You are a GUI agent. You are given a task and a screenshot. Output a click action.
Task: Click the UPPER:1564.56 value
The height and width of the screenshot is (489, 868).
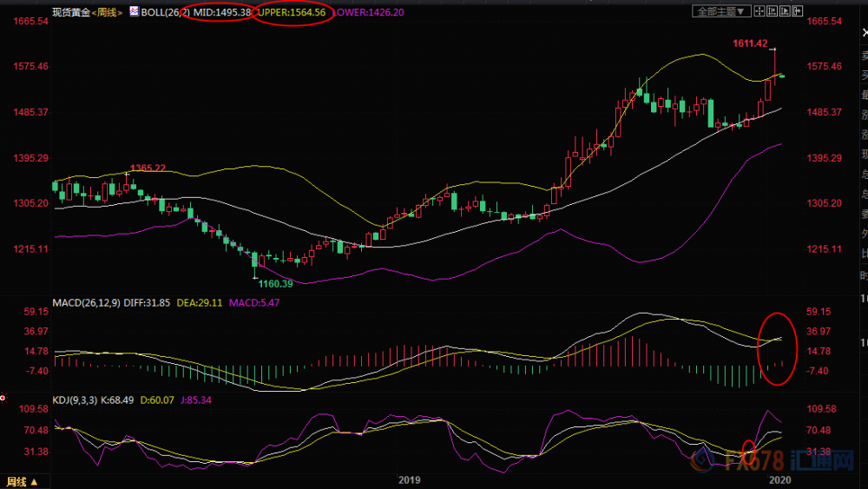pyautogui.click(x=291, y=12)
